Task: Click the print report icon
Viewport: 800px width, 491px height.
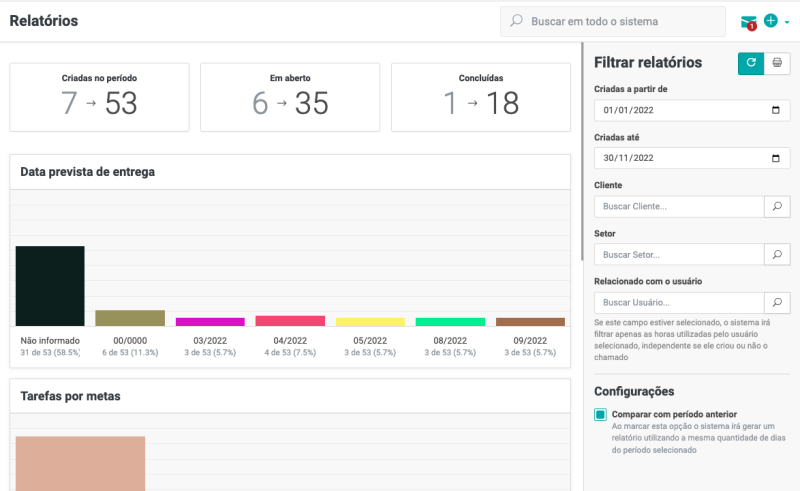Action: pos(777,63)
